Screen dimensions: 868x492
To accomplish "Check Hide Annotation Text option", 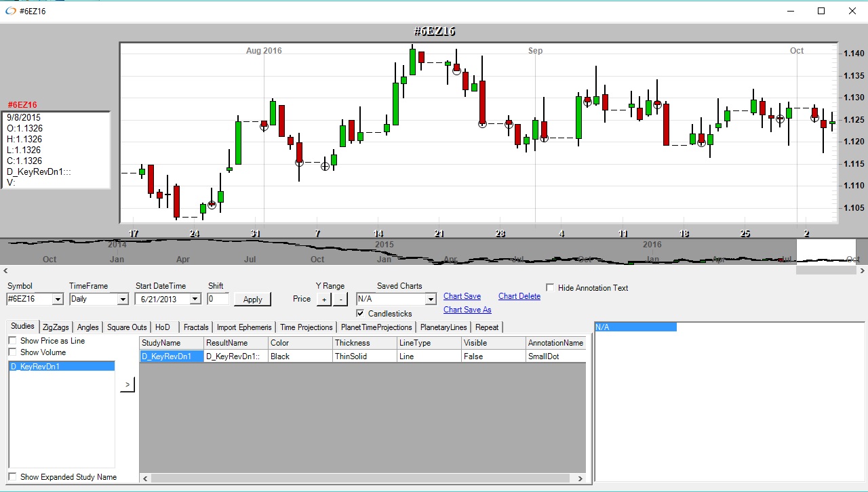I will (550, 288).
